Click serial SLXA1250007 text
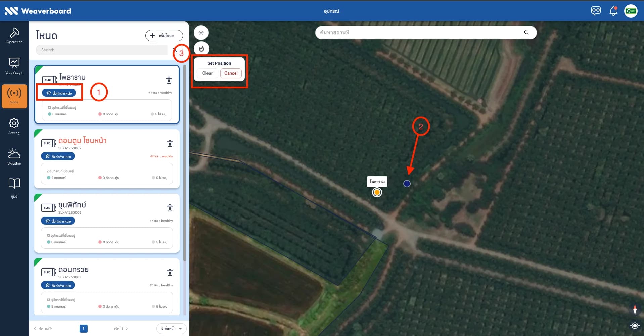 pos(70,148)
